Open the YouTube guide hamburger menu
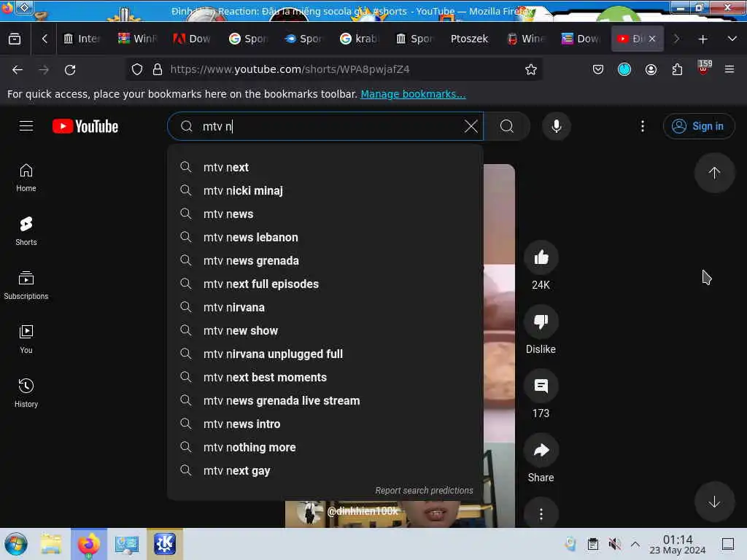 coord(26,126)
